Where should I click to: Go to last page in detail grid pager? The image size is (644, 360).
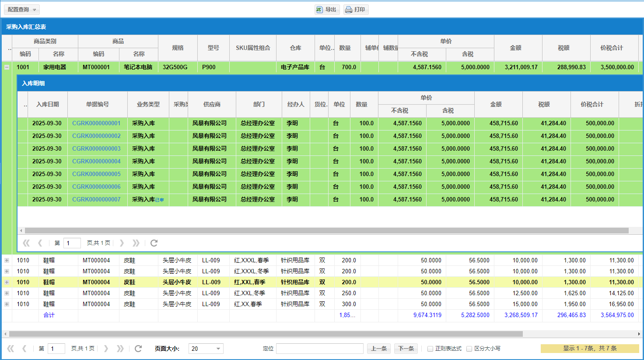click(x=136, y=243)
